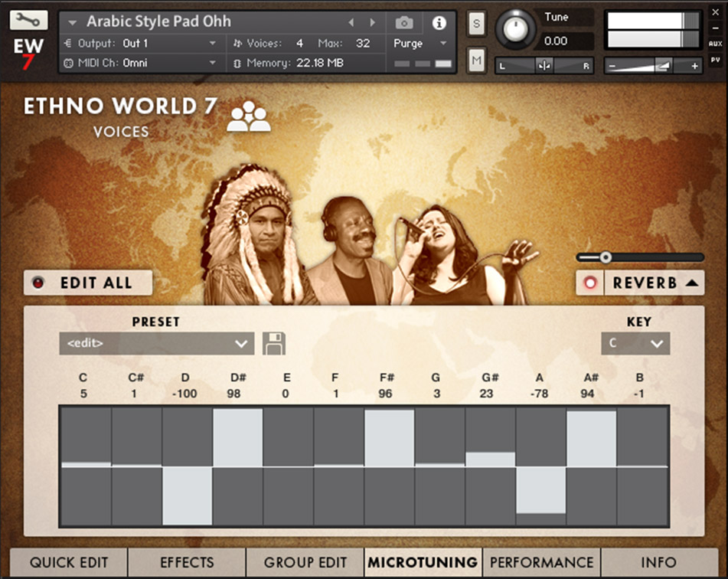Click the D# microtuning bar
The image size is (728, 579).
(x=238, y=466)
